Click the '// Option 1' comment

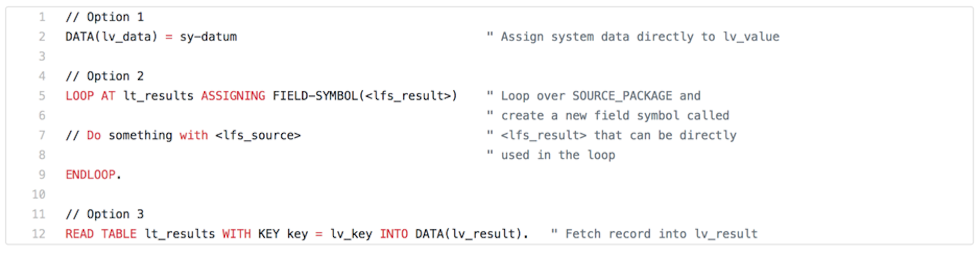coord(105,17)
